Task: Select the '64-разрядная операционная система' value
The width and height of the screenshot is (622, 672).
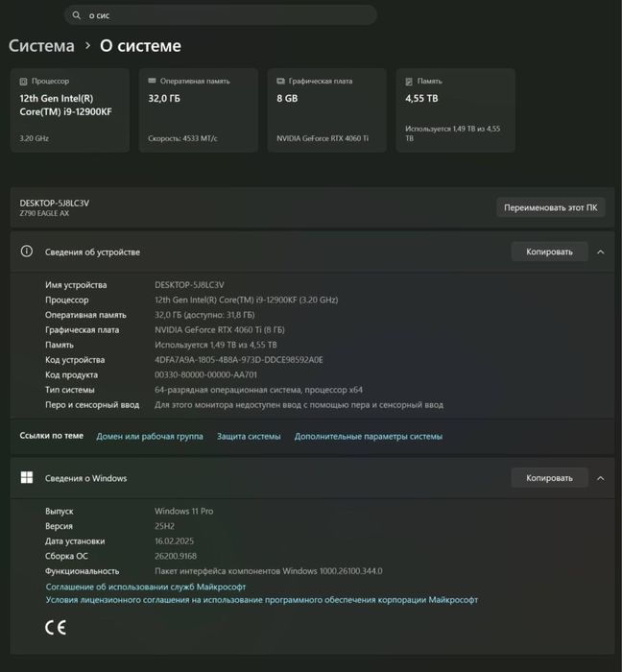Action: [259, 390]
